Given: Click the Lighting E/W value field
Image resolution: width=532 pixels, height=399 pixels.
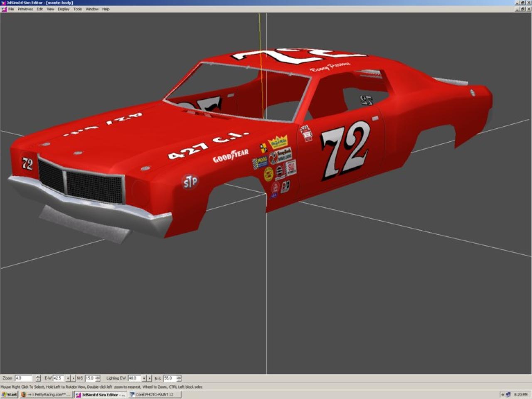Looking at the screenshot, I should coord(134,378).
